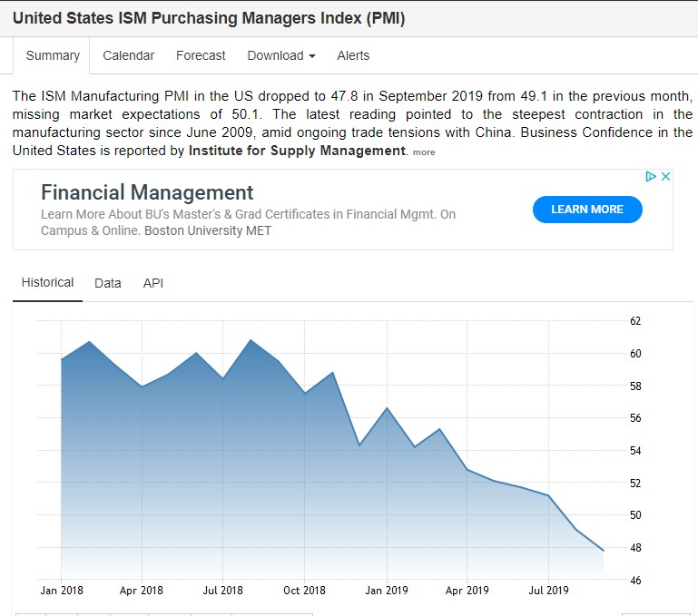This screenshot has height=616, width=698.
Task: Go to the Summary tab
Action: click(x=53, y=55)
